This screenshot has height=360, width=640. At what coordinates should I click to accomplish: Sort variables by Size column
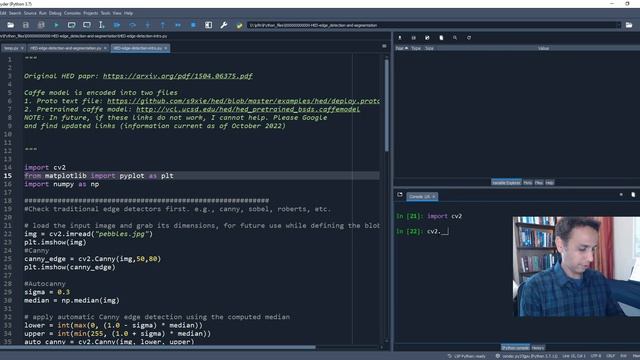coord(429,48)
